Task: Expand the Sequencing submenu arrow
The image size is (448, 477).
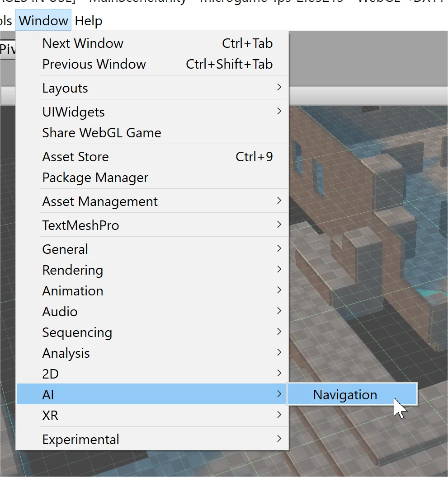Action: click(x=279, y=332)
